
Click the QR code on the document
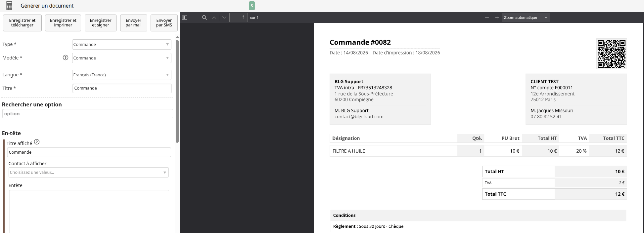pos(612,54)
